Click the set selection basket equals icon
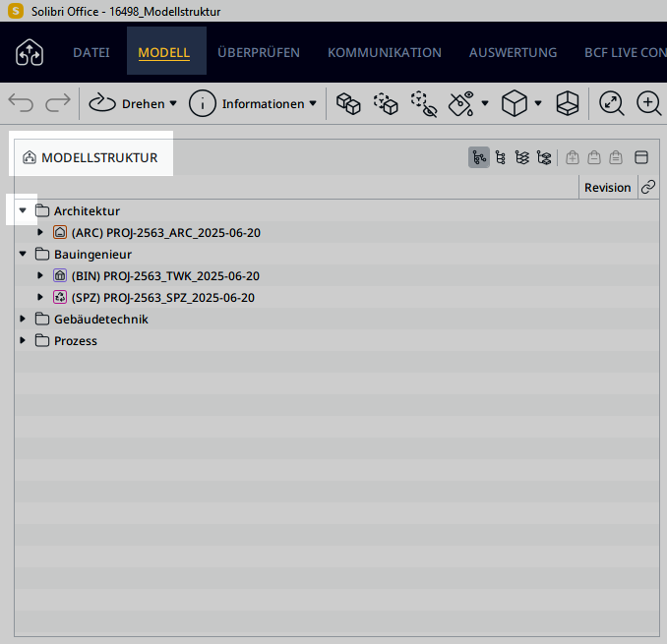 [x=616, y=157]
